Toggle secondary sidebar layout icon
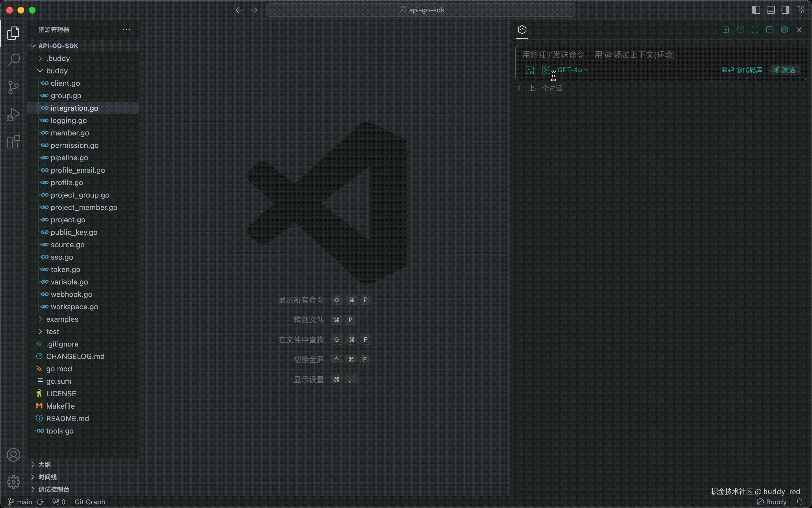Viewport: 812px width, 508px height. point(785,10)
